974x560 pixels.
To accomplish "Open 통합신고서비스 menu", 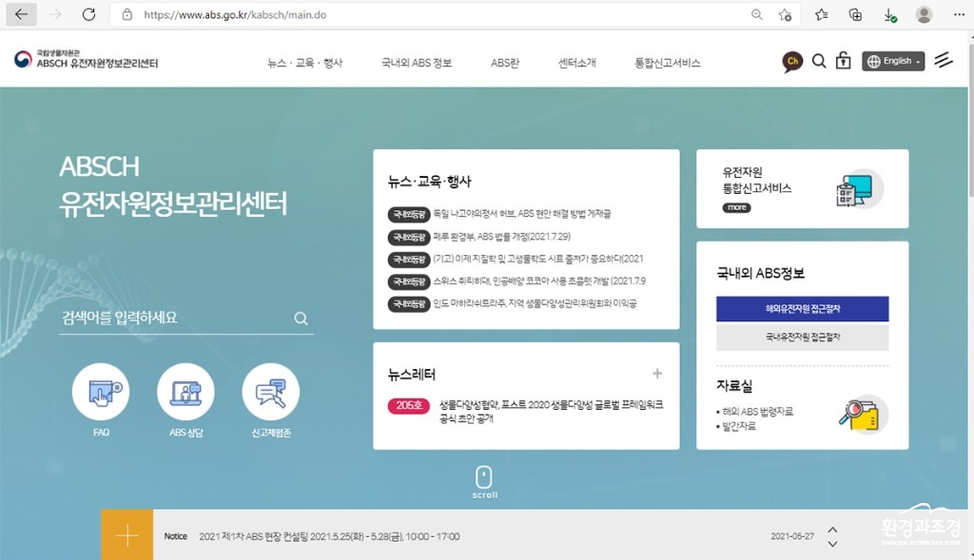I will 667,63.
